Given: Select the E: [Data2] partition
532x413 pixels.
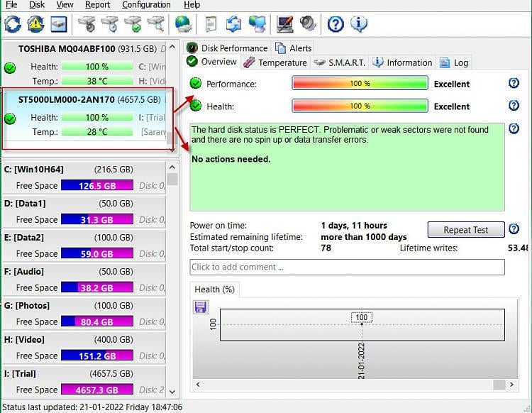Looking at the screenshot, I should (84, 246).
